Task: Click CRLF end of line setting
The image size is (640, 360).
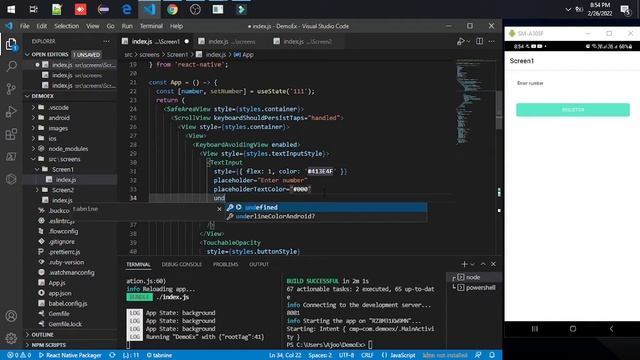Action: tap(367, 355)
